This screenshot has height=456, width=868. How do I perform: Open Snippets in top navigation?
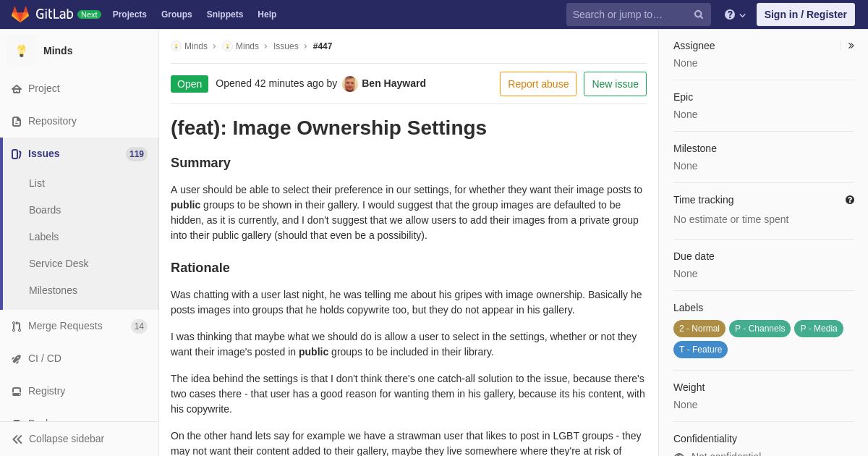pyautogui.click(x=225, y=14)
